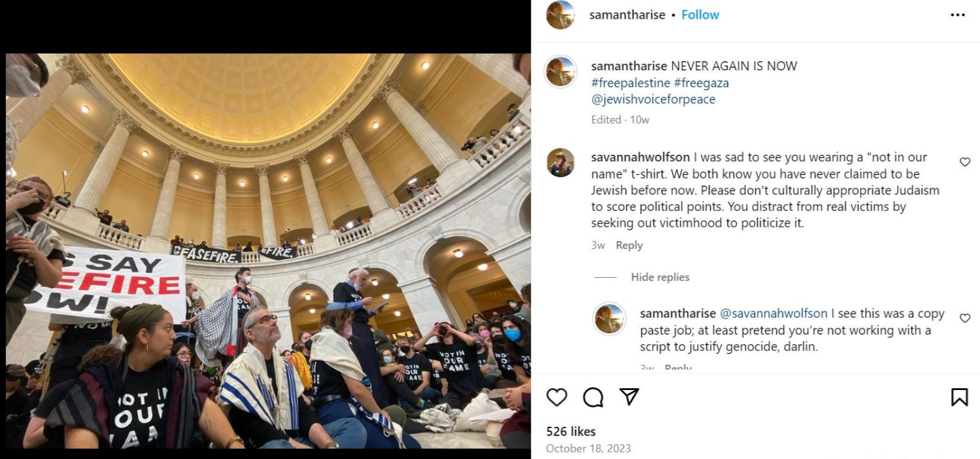Open samantharise username in header

[627, 15]
